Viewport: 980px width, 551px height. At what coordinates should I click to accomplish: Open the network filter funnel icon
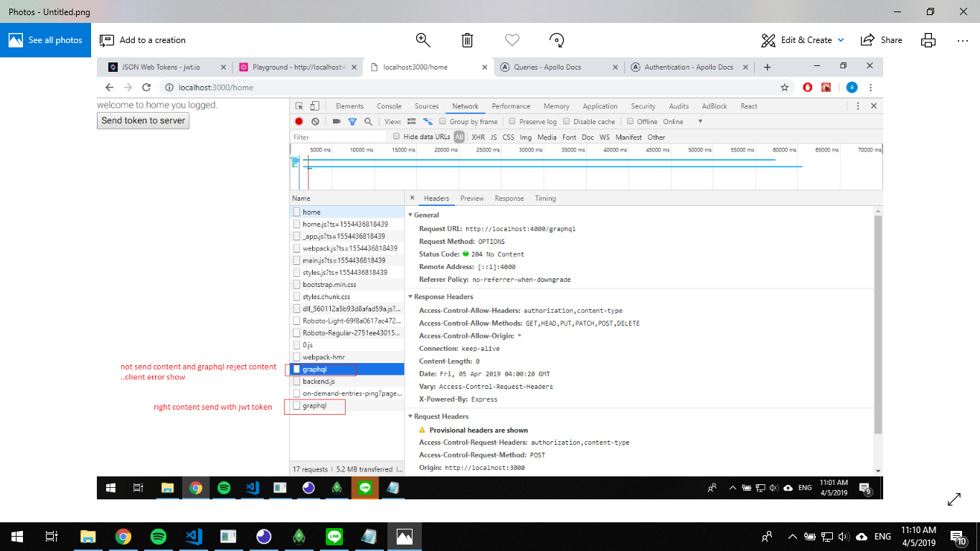[x=352, y=121]
